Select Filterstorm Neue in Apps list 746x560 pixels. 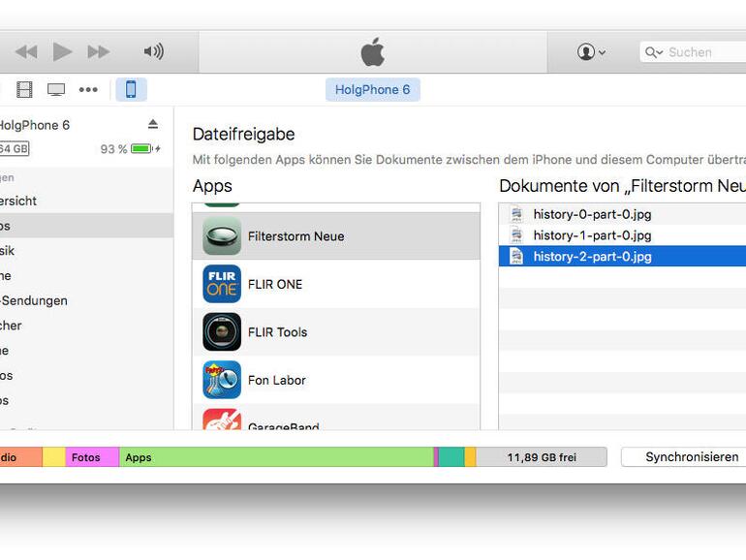pyautogui.click(x=336, y=236)
